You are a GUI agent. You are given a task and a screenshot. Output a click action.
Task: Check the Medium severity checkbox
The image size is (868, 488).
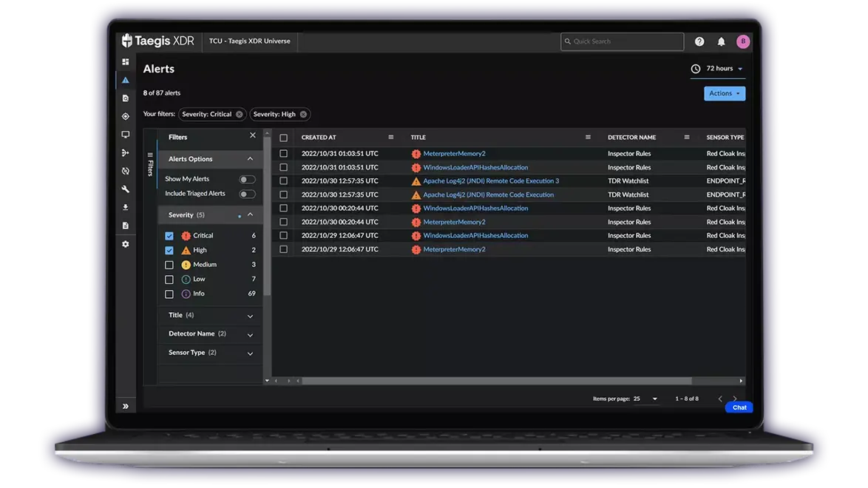pyautogui.click(x=169, y=265)
